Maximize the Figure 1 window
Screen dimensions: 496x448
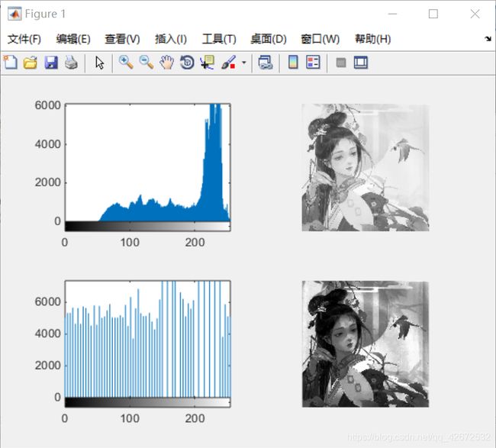(x=433, y=14)
